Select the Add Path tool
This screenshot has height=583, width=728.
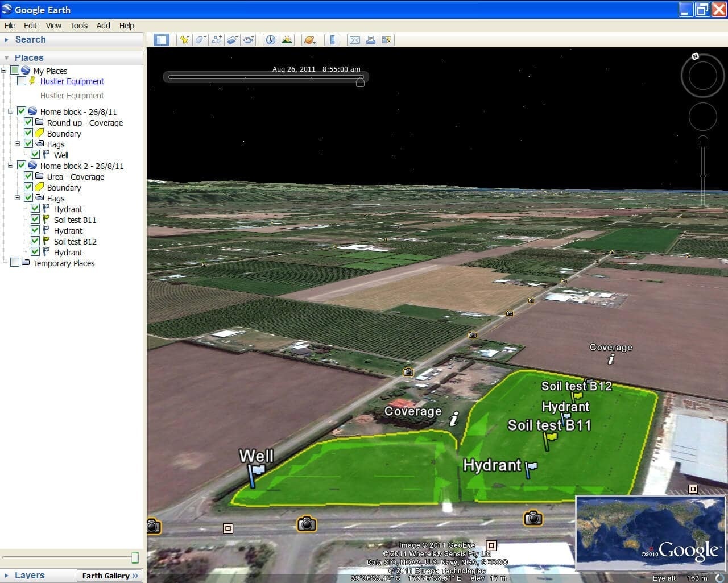(216, 40)
